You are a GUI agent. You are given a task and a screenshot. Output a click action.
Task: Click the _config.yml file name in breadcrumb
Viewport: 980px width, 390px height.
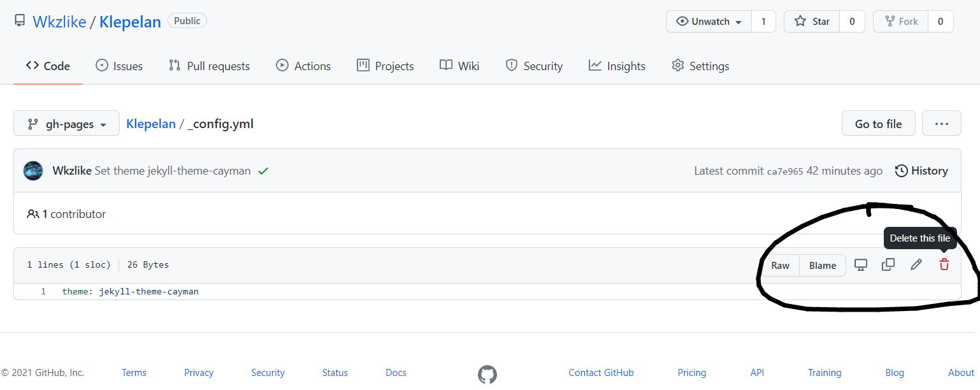(220, 124)
